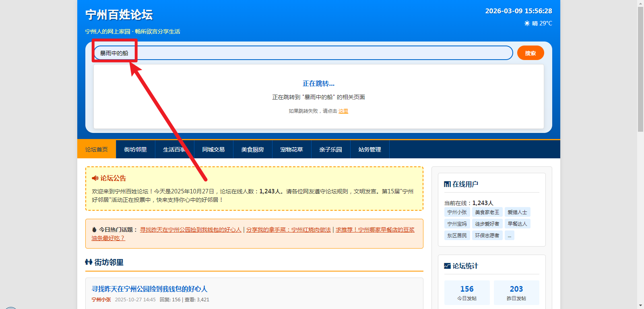This screenshot has width=644, height=309.
Task: Click the 正在跳转... status heading
Action: 319,83
